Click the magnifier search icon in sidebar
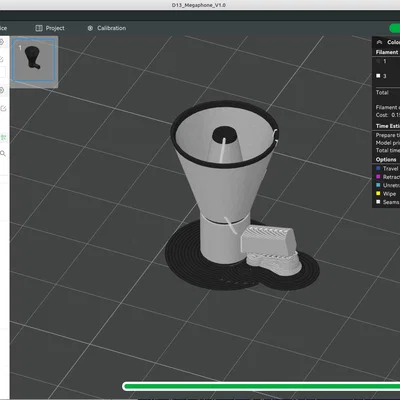 3,153
